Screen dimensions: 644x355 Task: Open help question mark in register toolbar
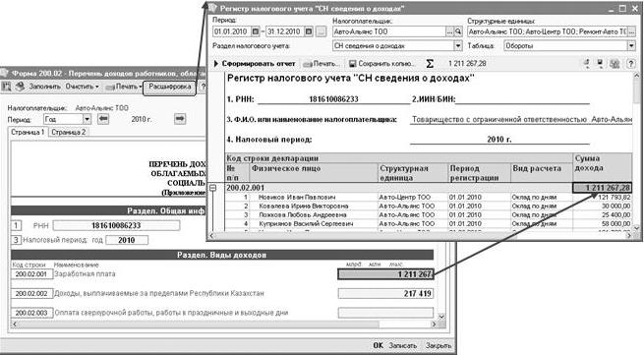pos(630,64)
